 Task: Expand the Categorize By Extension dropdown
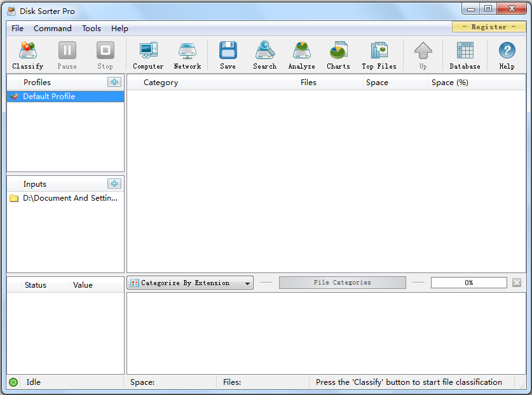coord(190,283)
